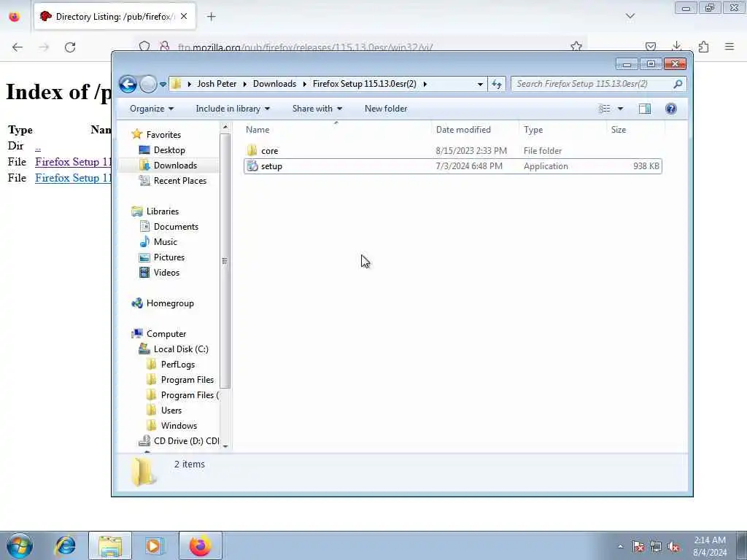Open the Windows Start menu orb
Image resolution: width=747 pixels, height=560 pixels.
tap(20, 545)
